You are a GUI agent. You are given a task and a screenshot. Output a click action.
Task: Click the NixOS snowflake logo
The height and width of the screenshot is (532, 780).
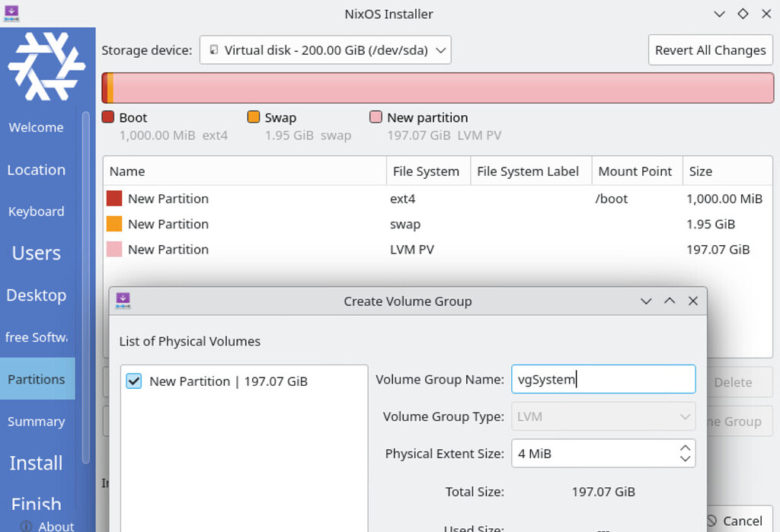(x=46, y=66)
